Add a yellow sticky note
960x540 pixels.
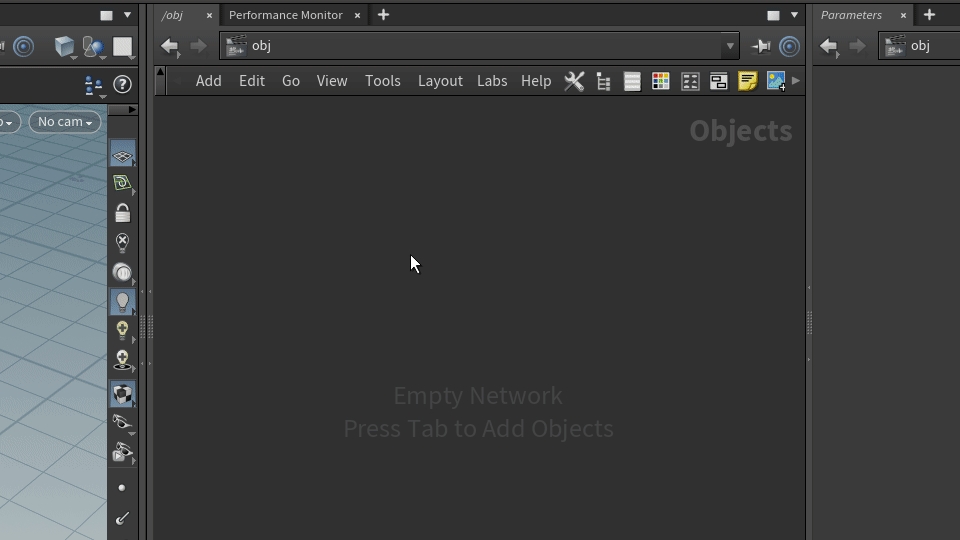pyautogui.click(x=747, y=82)
